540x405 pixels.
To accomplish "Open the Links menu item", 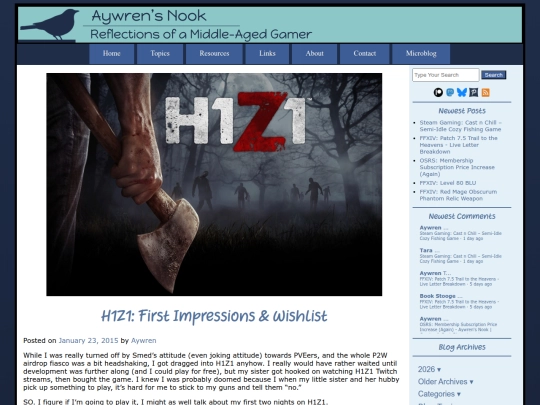I will coord(267,54).
